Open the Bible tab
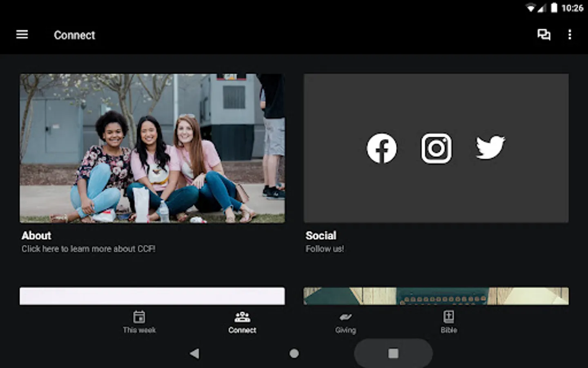The width and height of the screenshot is (588, 368). coord(449,322)
